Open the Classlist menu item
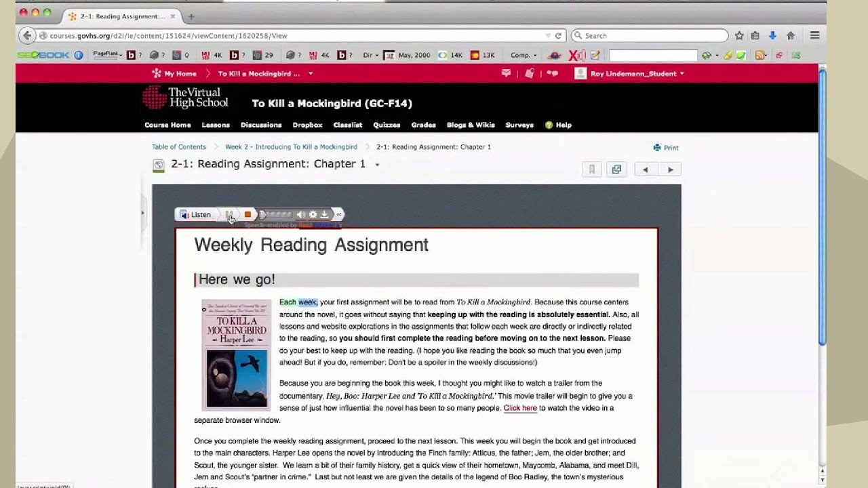 point(348,125)
